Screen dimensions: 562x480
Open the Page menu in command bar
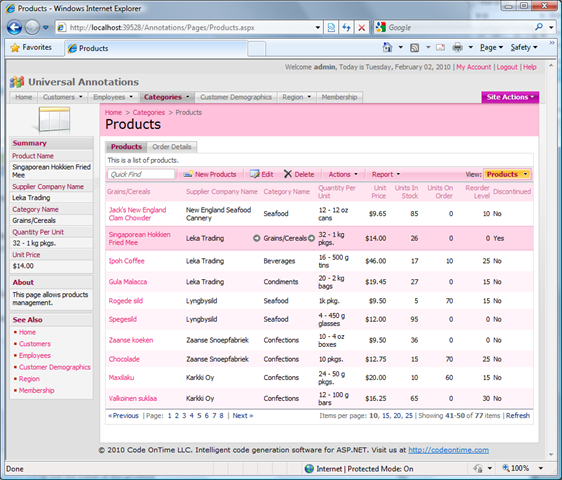(x=491, y=47)
